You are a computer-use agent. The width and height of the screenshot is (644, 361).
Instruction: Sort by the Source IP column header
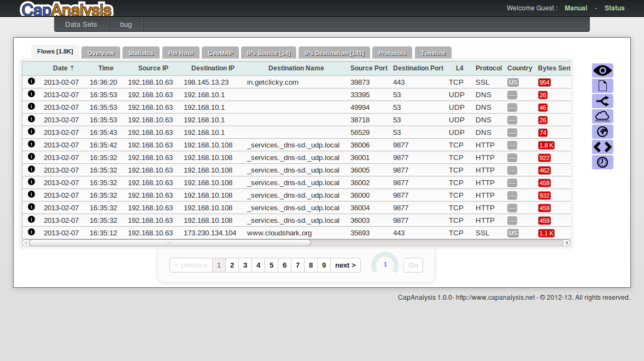pos(153,68)
